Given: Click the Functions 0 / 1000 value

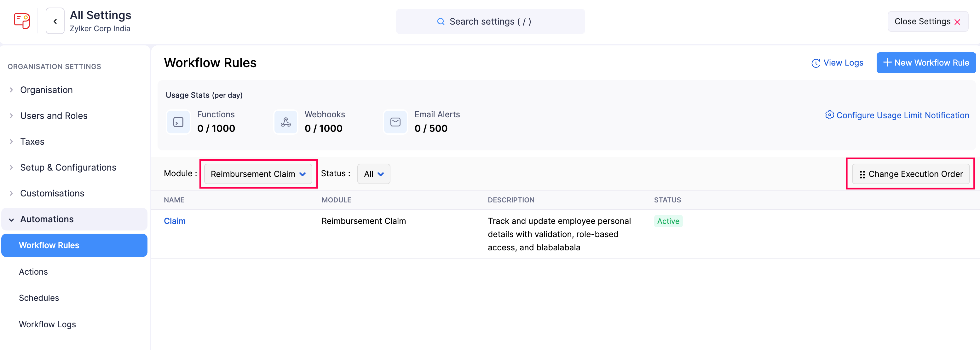Looking at the screenshot, I should coord(216,128).
